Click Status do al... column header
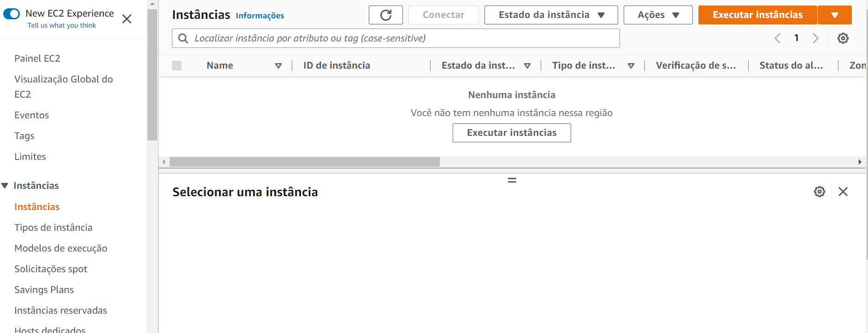Screen dimensions: 868x333 click(x=791, y=65)
